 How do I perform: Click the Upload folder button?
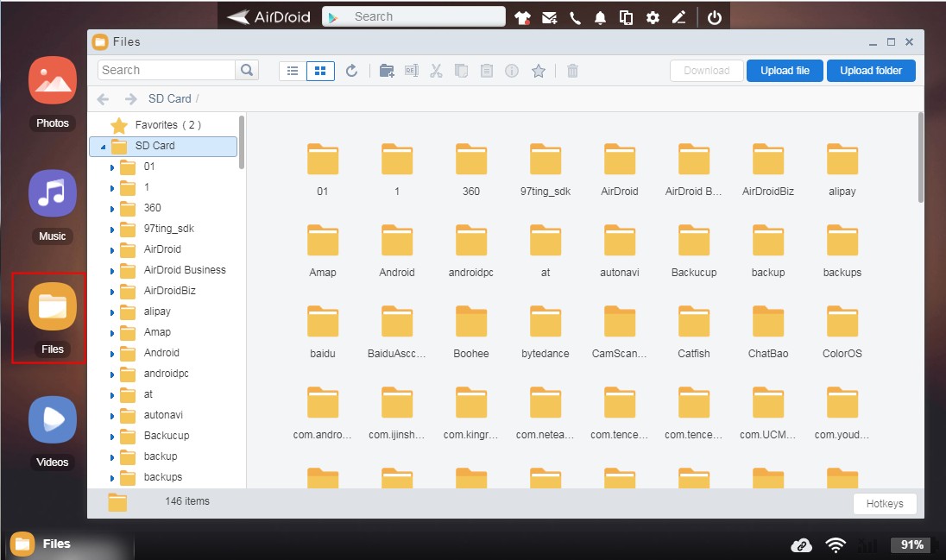pos(871,70)
